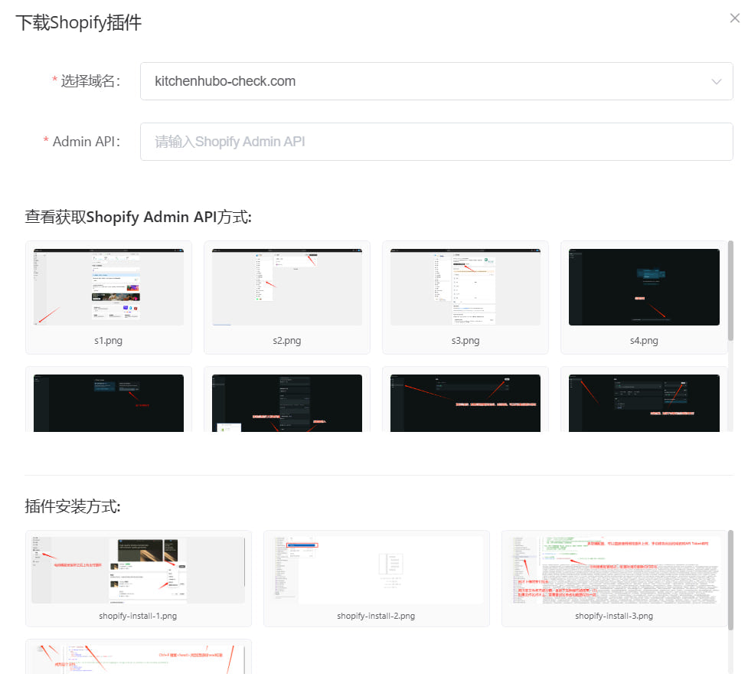748x700 pixels.
Task: Open the 选择域名 domain dropdown
Action: (x=436, y=81)
